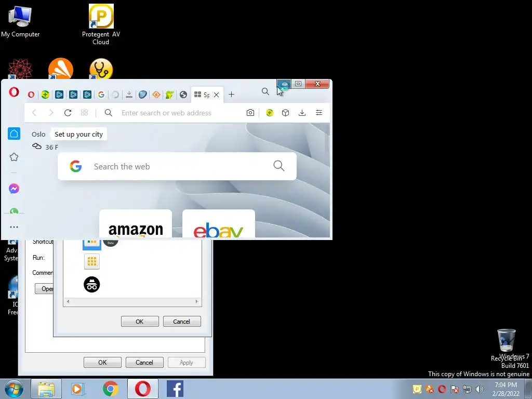Click Cancel in the Properties dialog
This screenshot has height=399, width=532.
pyautogui.click(x=144, y=362)
